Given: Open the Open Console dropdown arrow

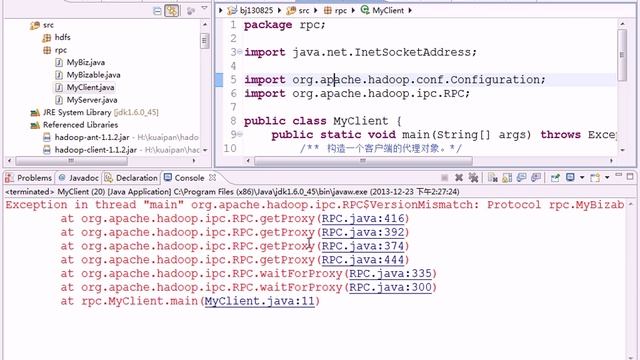Looking at the screenshot, I should coord(607,178).
